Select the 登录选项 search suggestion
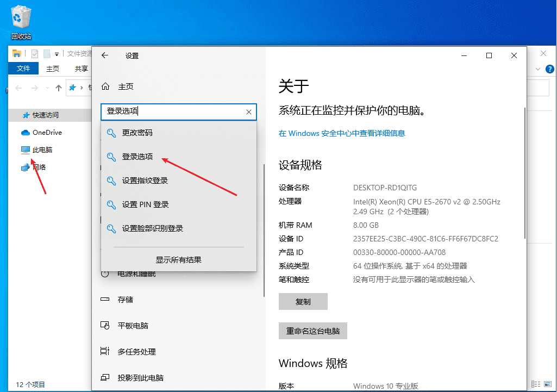The image size is (557, 392). 179,157
